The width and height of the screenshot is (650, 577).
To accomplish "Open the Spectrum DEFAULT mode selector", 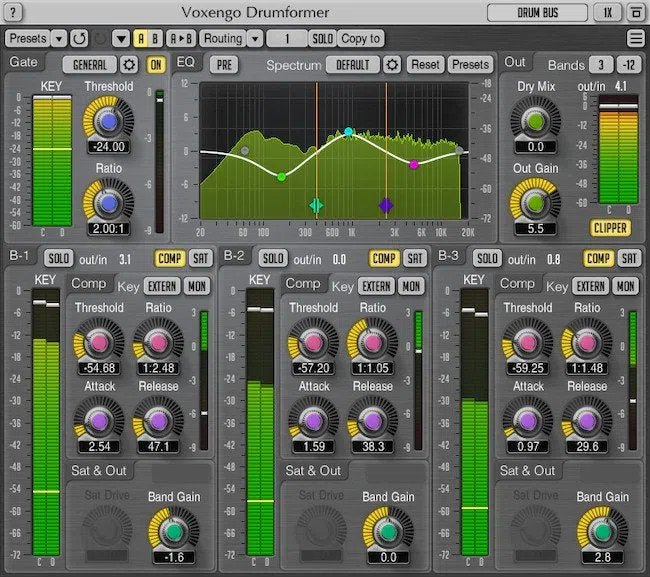I will click(x=353, y=65).
